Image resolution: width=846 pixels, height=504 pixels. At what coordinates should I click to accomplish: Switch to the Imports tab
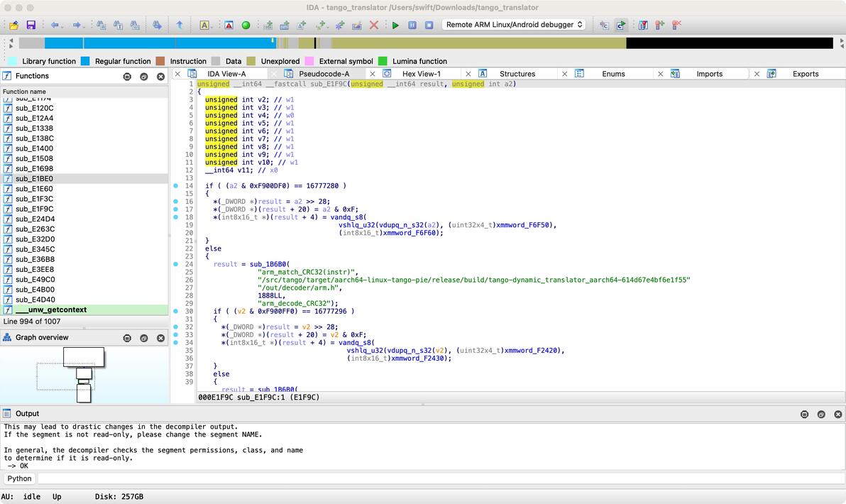click(x=709, y=74)
